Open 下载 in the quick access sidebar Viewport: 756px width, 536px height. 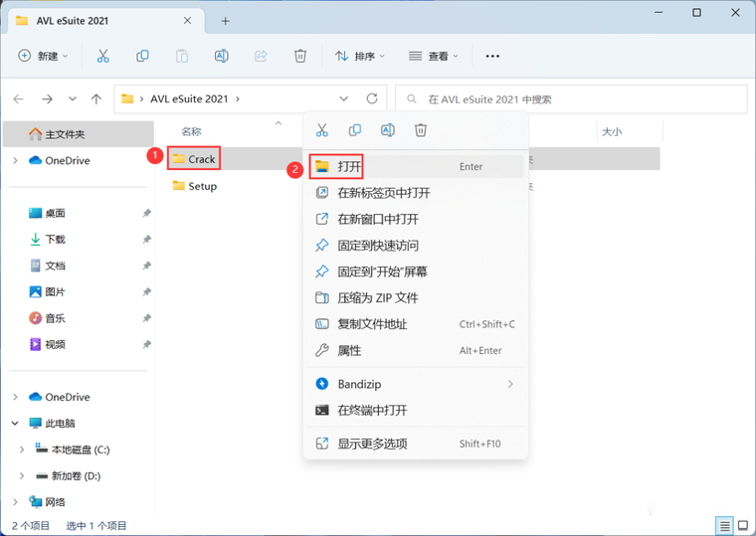(x=55, y=239)
